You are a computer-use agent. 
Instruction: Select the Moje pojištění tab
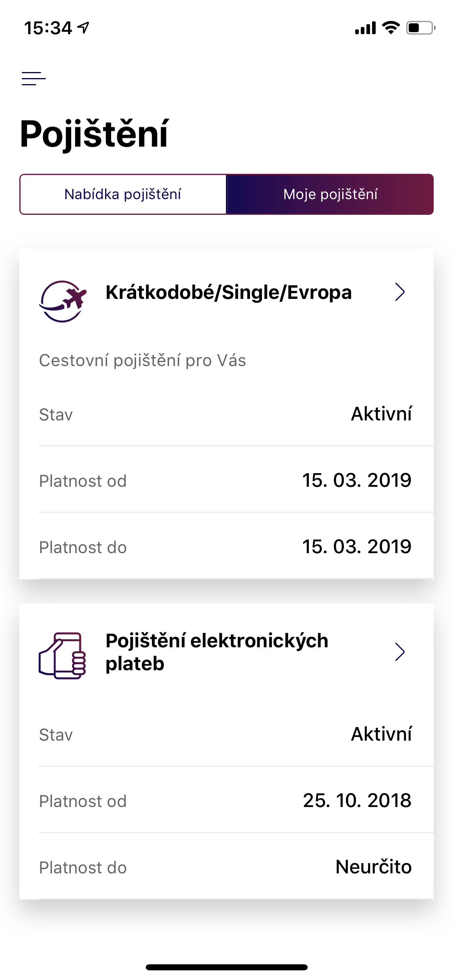330,194
